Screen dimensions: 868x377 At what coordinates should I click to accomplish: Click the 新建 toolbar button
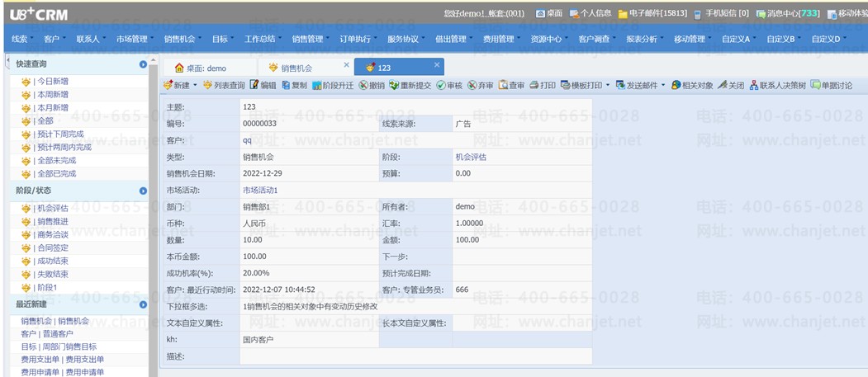pyautogui.click(x=177, y=86)
